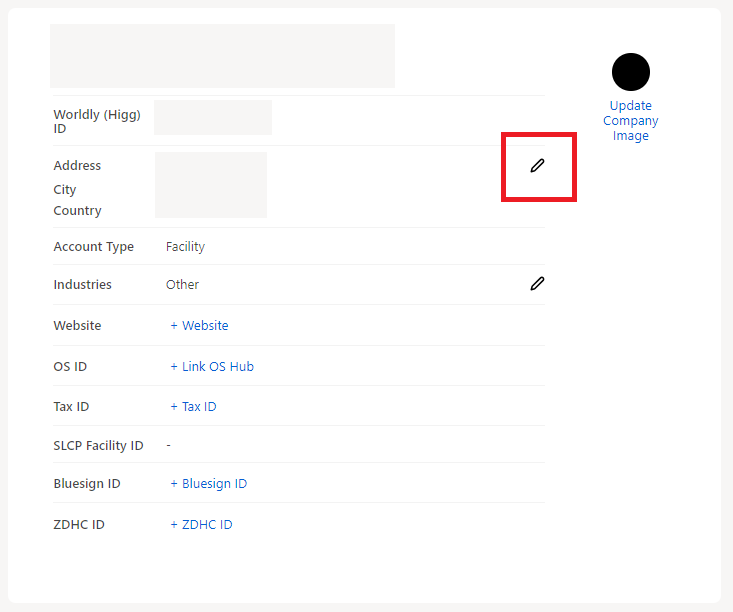Click the black company image circle

[x=631, y=72]
